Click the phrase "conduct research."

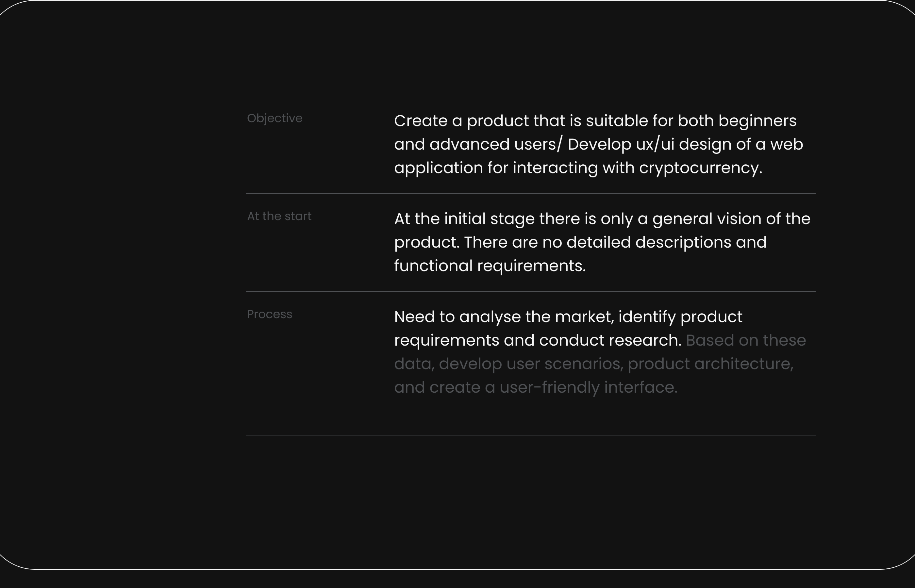tap(610, 341)
